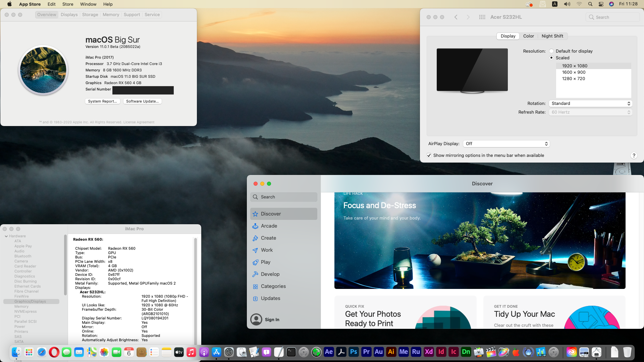
Task: Select Graphics/Displays in System Report sidebar
Action: pos(32,302)
